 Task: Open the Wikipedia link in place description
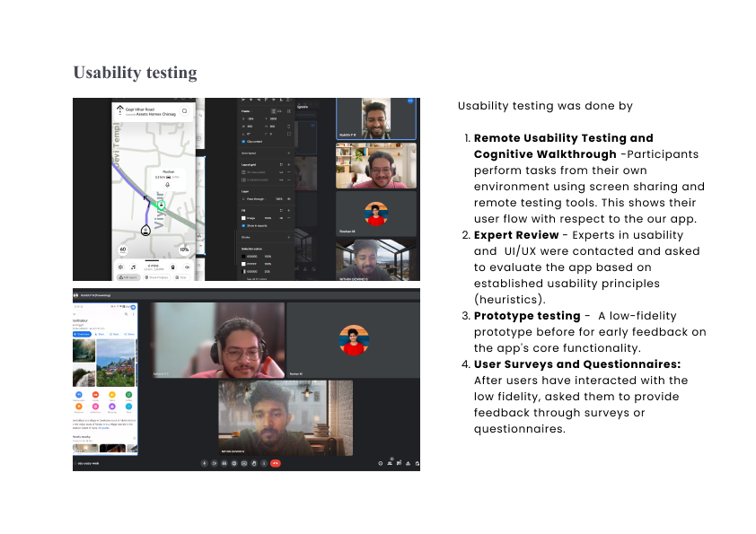click(x=104, y=428)
